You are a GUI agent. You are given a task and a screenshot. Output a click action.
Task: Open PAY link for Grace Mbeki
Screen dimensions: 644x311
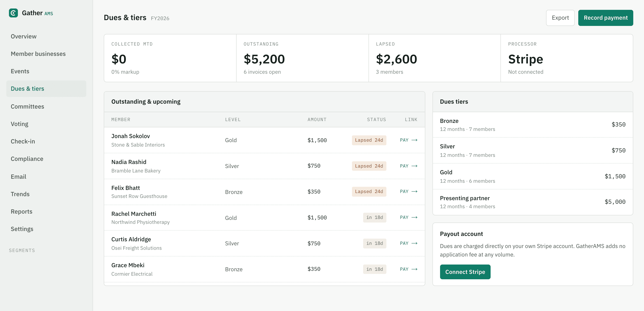pyautogui.click(x=409, y=269)
